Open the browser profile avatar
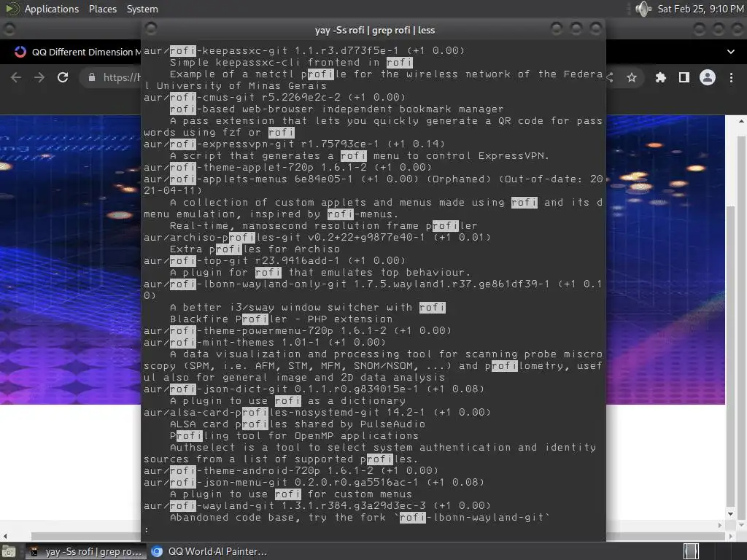Screen dimensions: 747x560 click(x=708, y=77)
